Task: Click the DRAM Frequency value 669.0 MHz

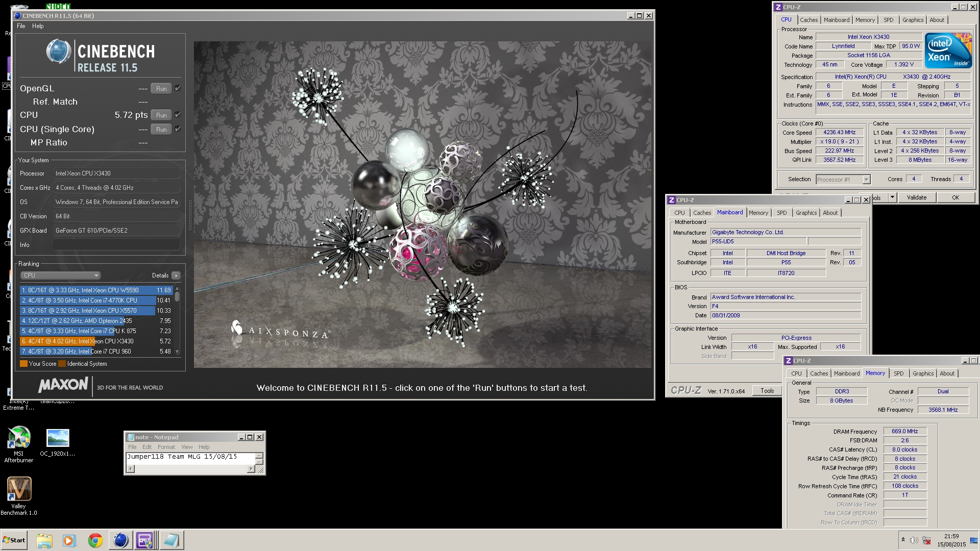Action: pyautogui.click(x=905, y=431)
